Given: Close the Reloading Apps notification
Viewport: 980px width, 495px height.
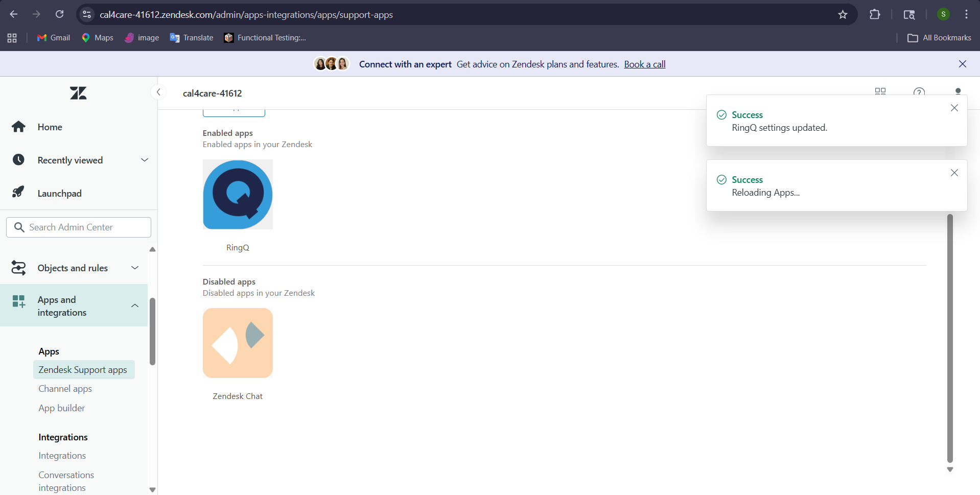Looking at the screenshot, I should (954, 173).
